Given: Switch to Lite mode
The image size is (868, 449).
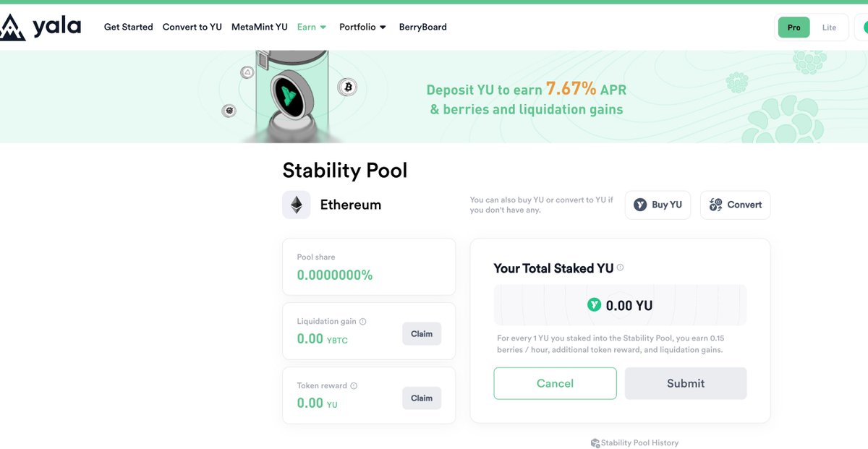Looking at the screenshot, I should pyautogui.click(x=829, y=27).
